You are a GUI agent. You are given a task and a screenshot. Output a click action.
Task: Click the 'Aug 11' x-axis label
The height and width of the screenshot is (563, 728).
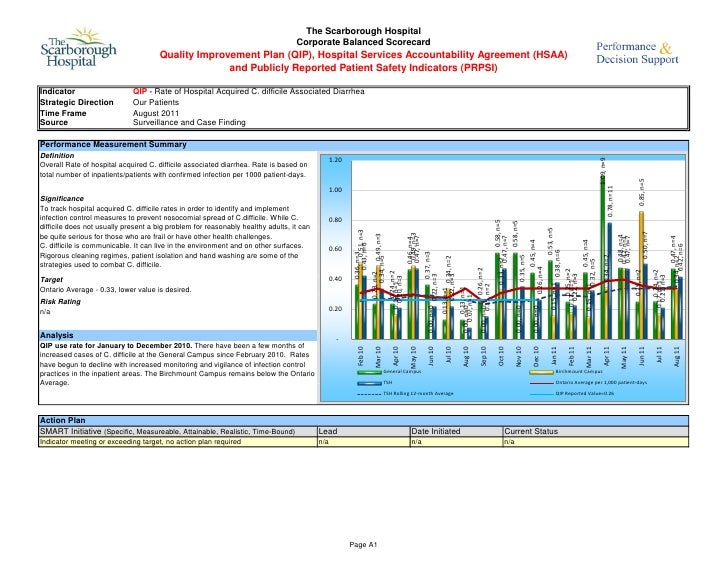click(x=676, y=356)
